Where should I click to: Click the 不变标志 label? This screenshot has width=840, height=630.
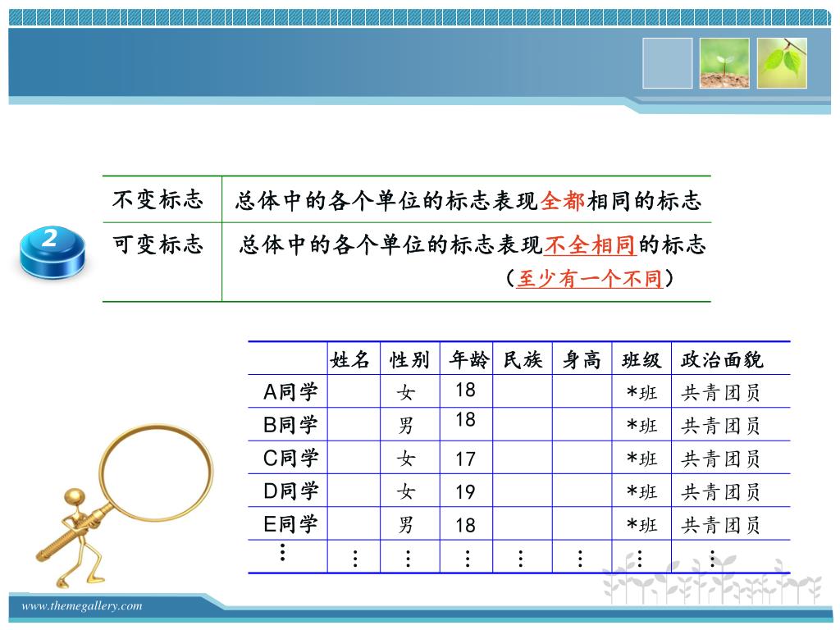(x=157, y=199)
